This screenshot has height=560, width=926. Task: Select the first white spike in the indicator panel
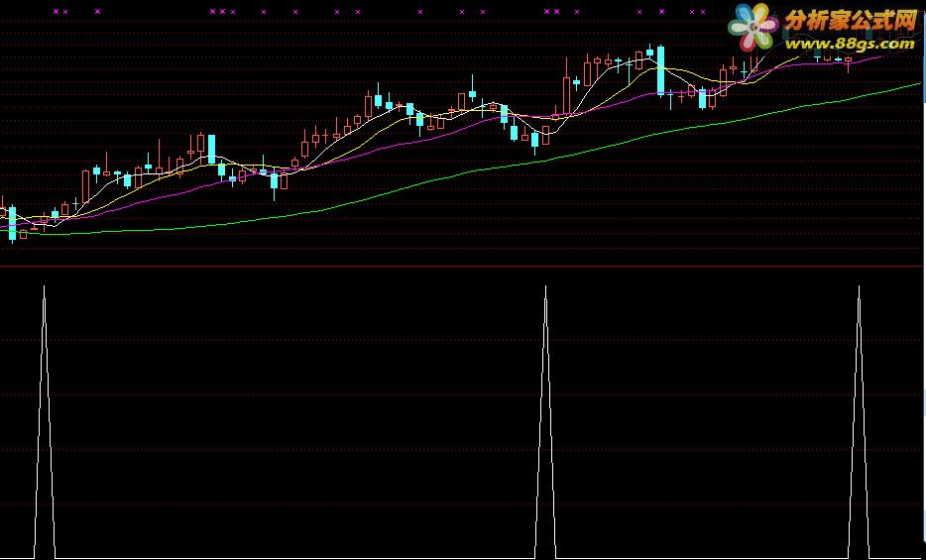tap(44, 422)
